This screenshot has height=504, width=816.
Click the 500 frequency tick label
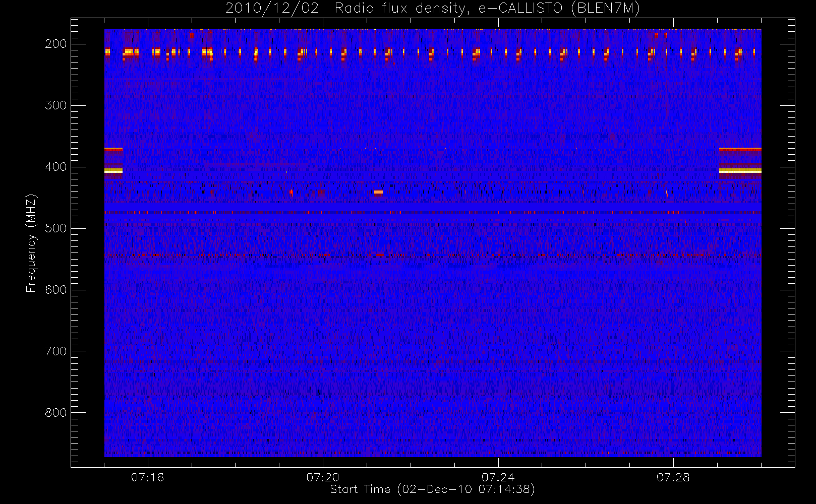coord(56,228)
